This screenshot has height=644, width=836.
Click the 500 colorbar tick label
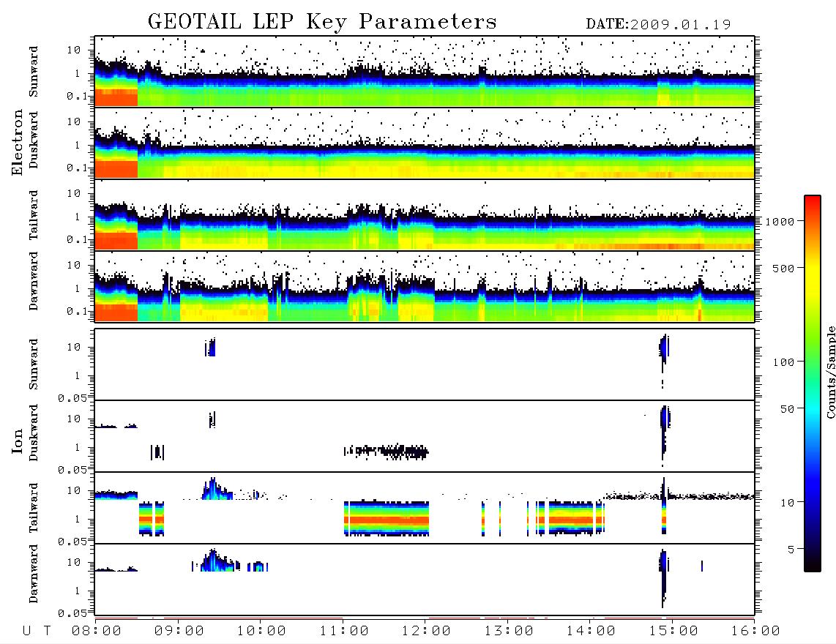[x=783, y=268]
